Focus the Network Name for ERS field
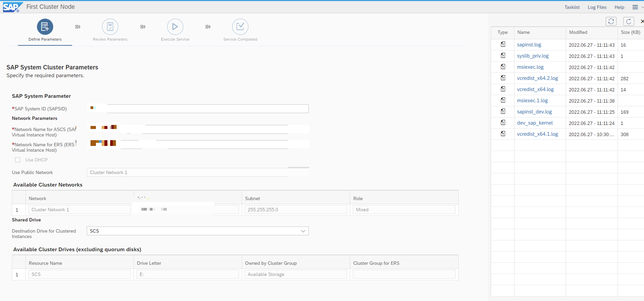 coord(198,145)
